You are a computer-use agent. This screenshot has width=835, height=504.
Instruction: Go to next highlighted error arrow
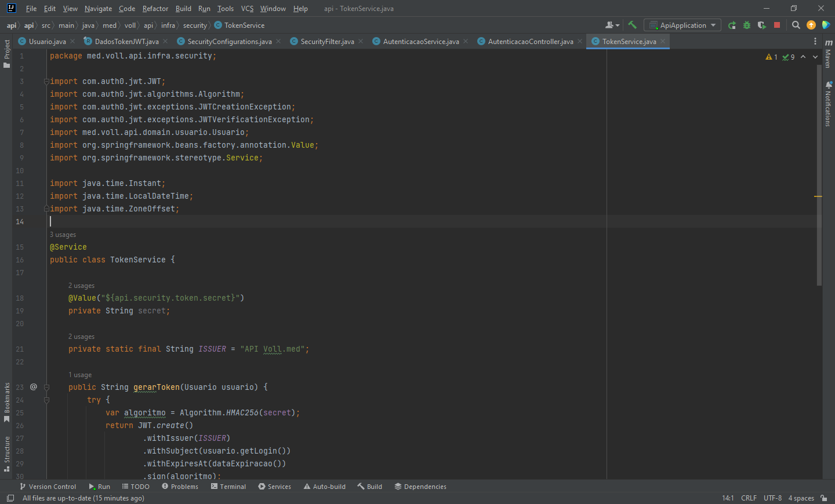click(x=815, y=57)
